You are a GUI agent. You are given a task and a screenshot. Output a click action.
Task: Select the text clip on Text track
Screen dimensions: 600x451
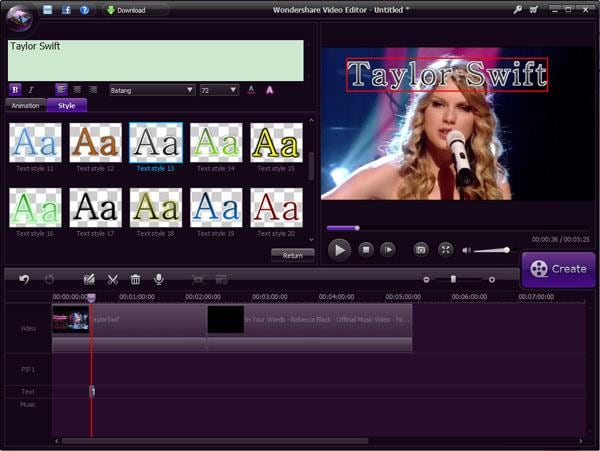coord(92,391)
